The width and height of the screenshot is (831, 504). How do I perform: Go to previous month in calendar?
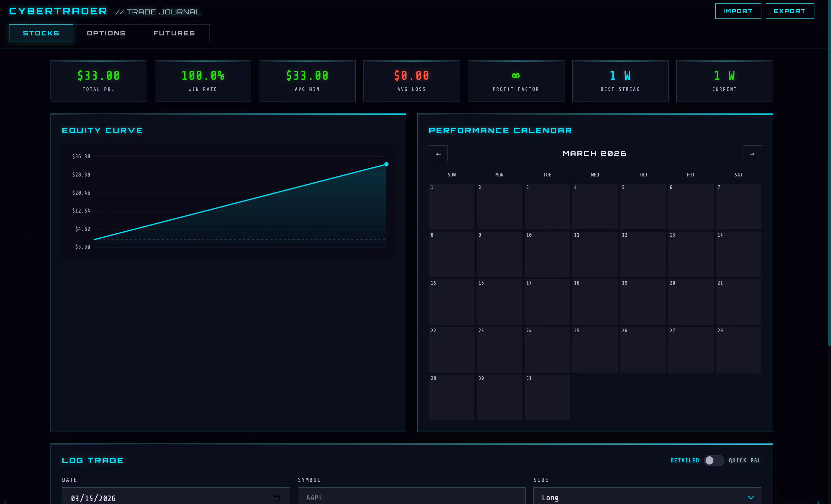tap(438, 154)
